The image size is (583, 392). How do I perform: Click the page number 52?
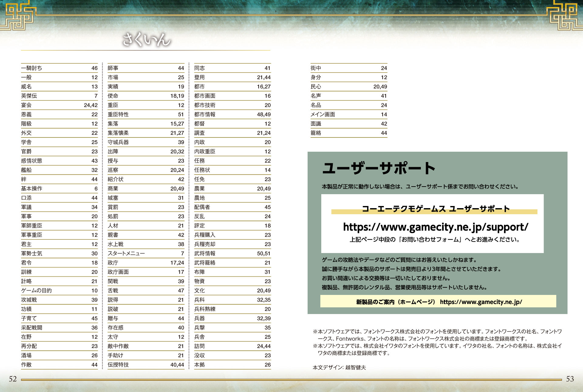[x=13, y=379]
